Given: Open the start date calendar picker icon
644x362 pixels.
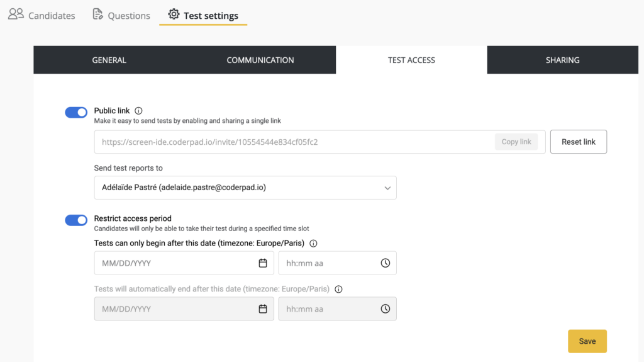Looking at the screenshot, I should coord(263,263).
